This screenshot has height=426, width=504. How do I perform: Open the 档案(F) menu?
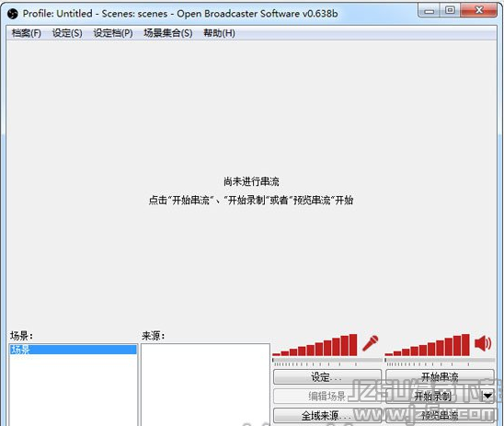click(x=27, y=33)
